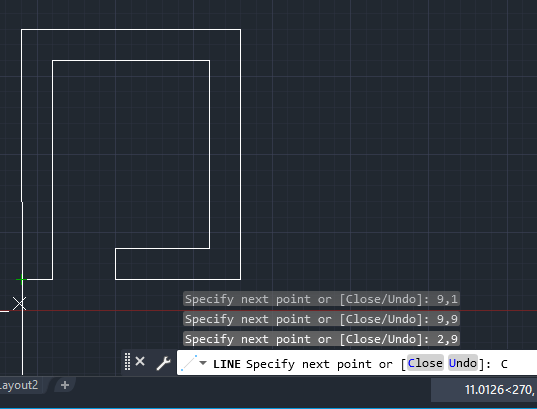Open command line customize wrench menu
Viewport: 537px width, 409px height.
point(163,363)
